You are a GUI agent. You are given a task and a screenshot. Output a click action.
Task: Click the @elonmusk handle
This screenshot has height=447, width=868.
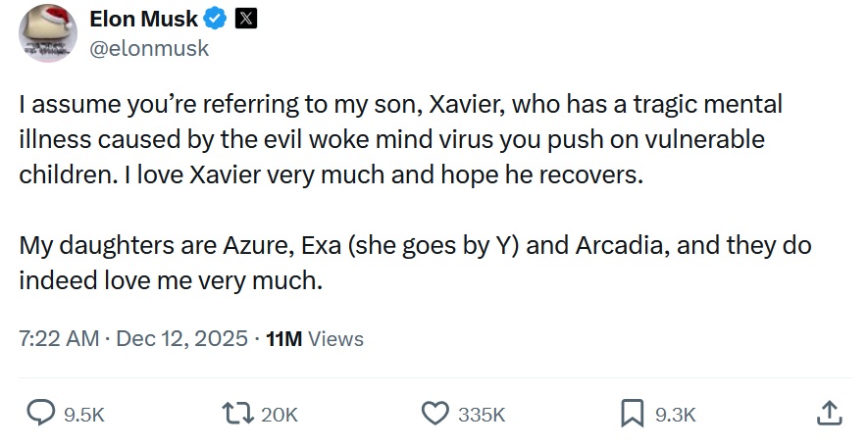pyautogui.click(x=149, y=48)
